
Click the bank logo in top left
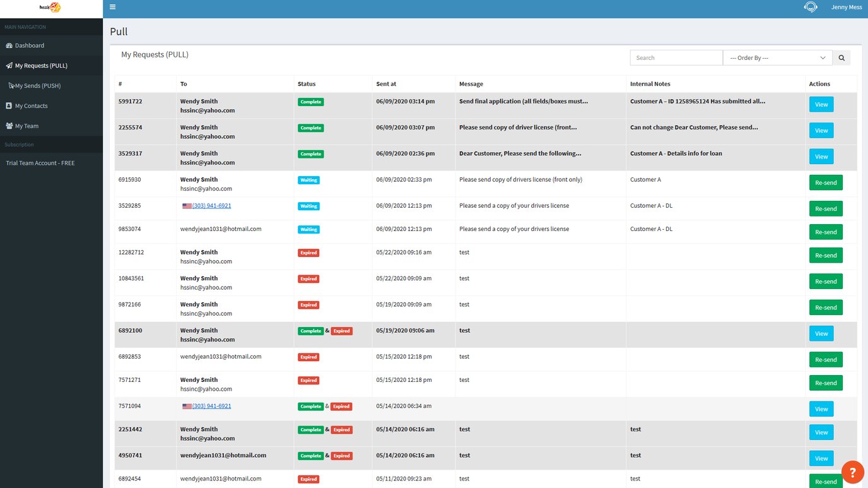[x=50, y=8]
